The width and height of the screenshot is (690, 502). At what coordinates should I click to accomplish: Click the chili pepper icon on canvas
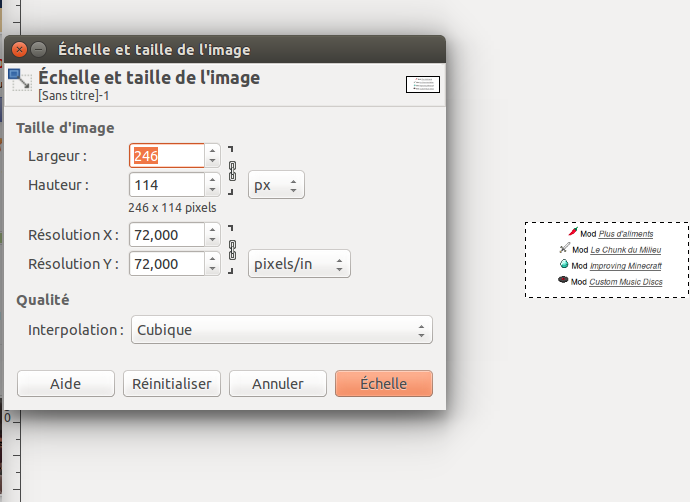(x=573, y=233)
